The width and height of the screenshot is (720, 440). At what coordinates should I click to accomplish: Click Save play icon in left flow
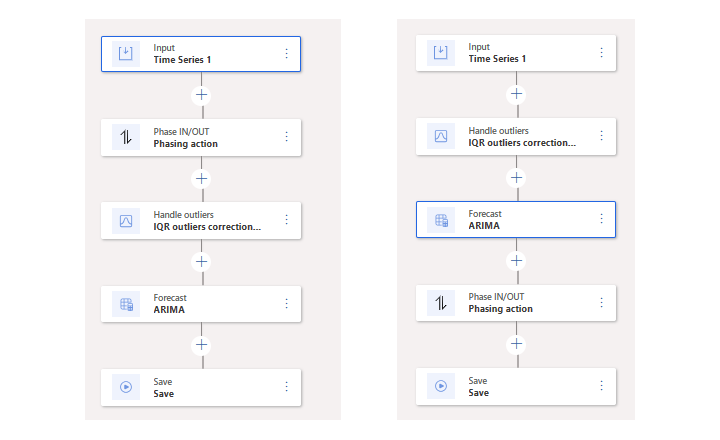[x=126, y=386]
